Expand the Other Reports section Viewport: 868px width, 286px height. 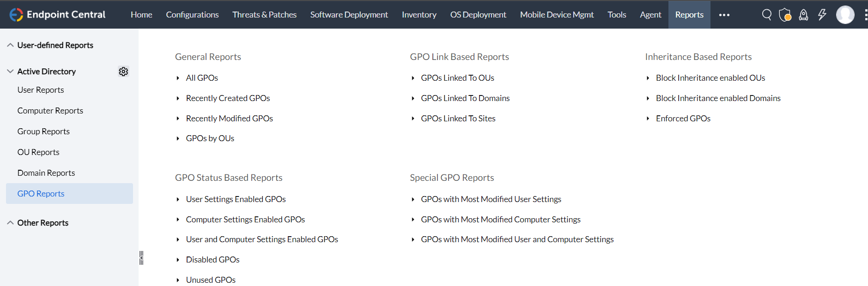coord(10,223)
